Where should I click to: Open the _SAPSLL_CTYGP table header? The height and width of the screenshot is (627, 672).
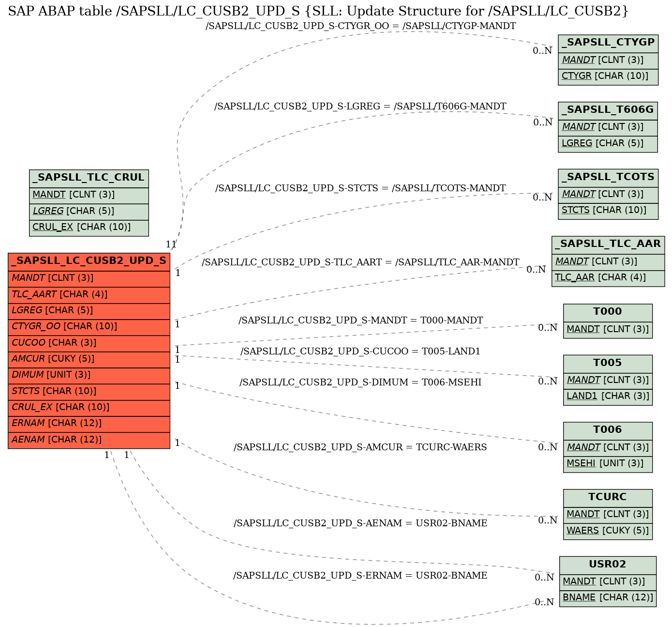pos(608,43)
